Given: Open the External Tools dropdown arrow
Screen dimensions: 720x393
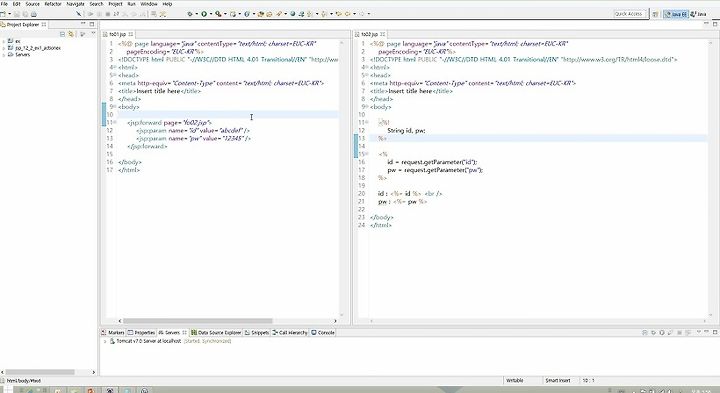Looking at the screenshot, I should [x=225, y=14].
